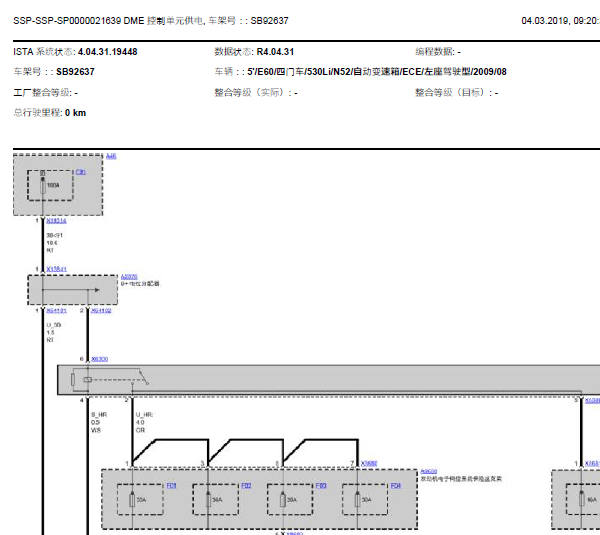Select VIN value SB92637 in info block
The width and height of the screenshot is (600, 535).
pos(75,72)
